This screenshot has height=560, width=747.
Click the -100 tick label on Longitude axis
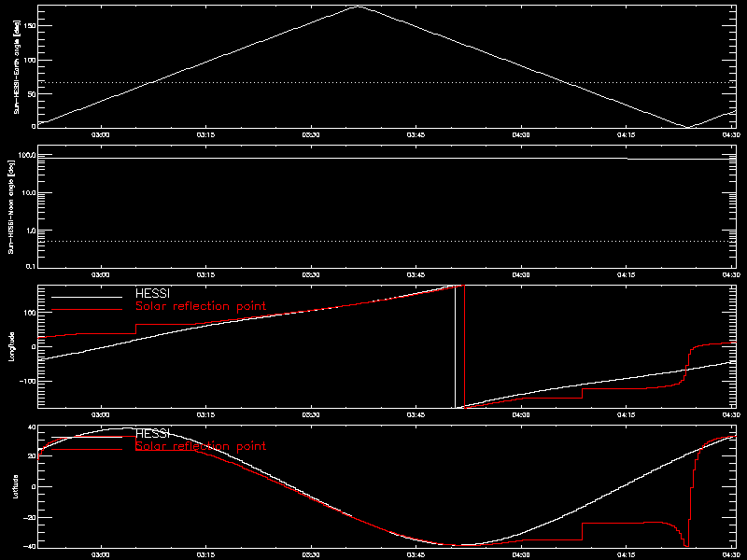click(x=29, y=381)
